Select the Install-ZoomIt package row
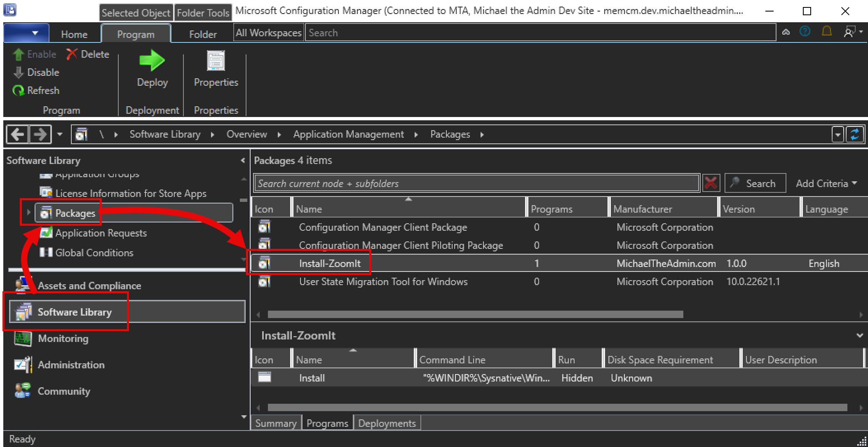The width and height of the screenshot is (868, 447). (x=330, y=263)
